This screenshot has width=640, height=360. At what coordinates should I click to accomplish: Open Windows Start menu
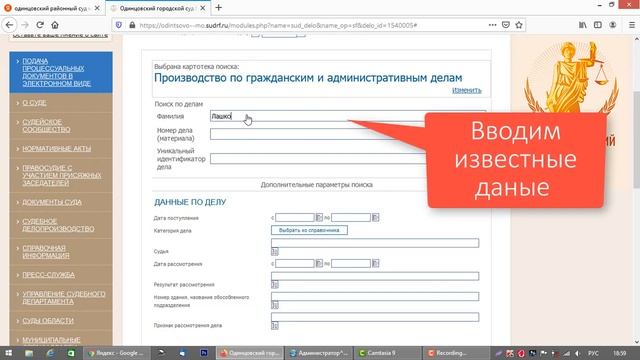tap(8, 353)
